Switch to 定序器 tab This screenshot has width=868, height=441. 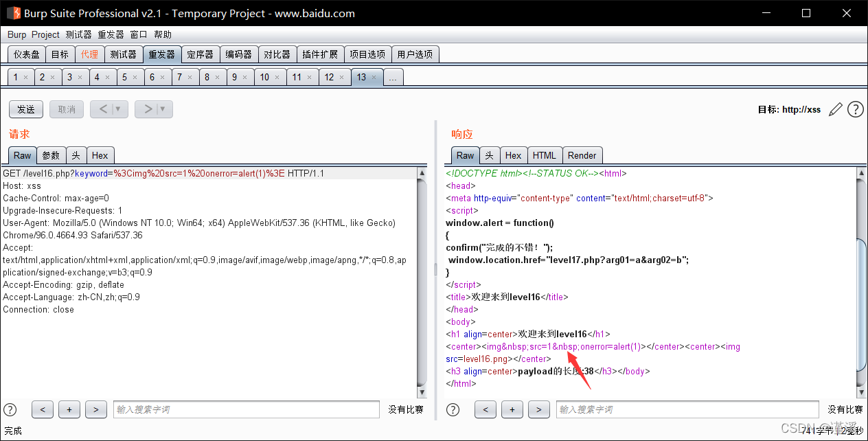(201, 54)
